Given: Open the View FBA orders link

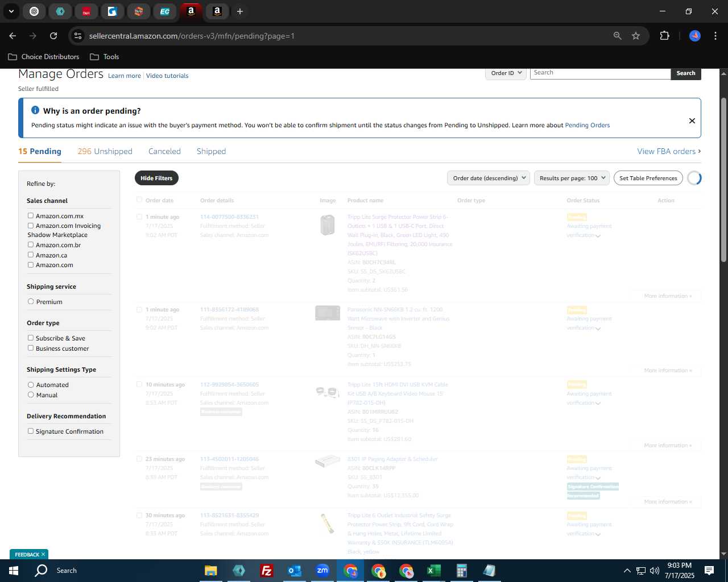Looking at the screenshot, I should tap(669, 151).
